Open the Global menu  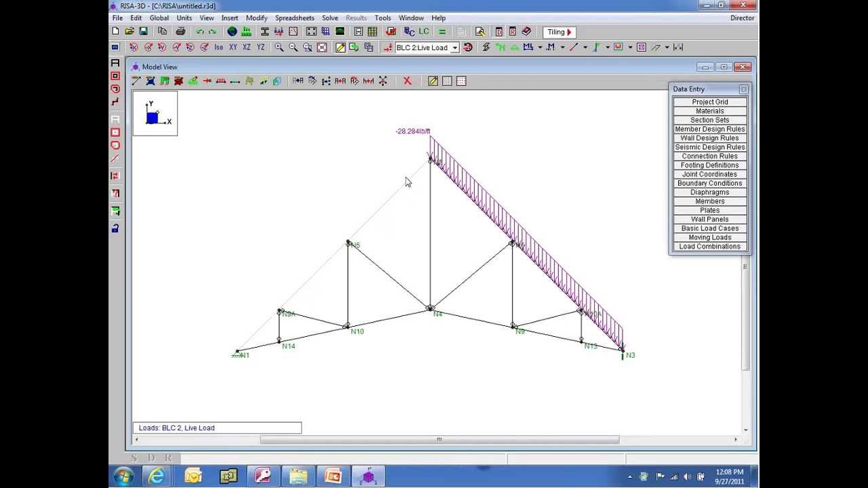pyautogui.click(x=159, y=18)
